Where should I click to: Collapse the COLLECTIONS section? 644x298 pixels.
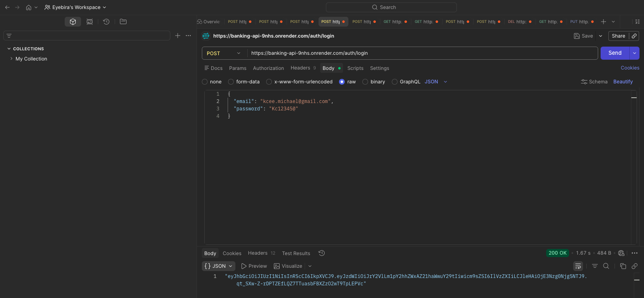(9, 49)
